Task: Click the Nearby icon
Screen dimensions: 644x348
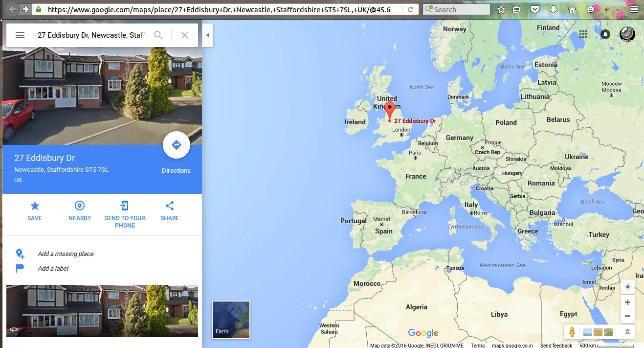Action: pos(80,206)
